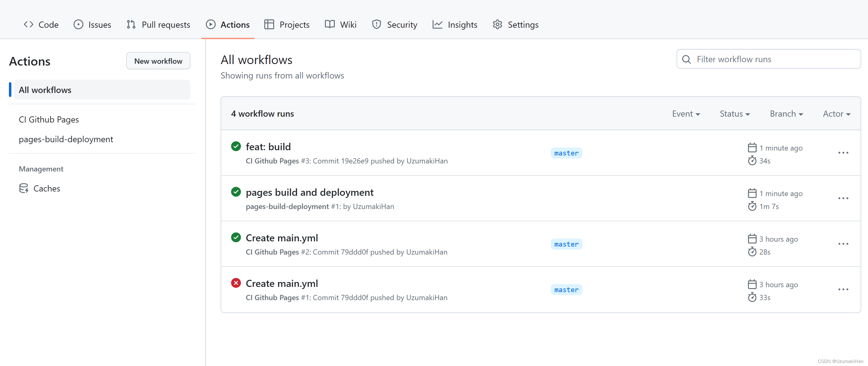Click the Issues icon in the top navigation
This screenshot has width=868, height=366.
78,24
